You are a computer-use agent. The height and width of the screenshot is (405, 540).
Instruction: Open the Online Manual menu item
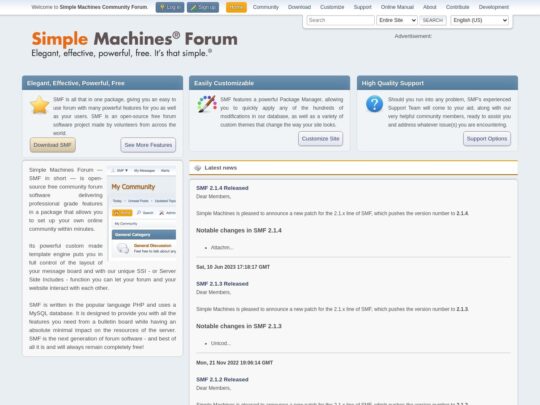pos(397,7)
